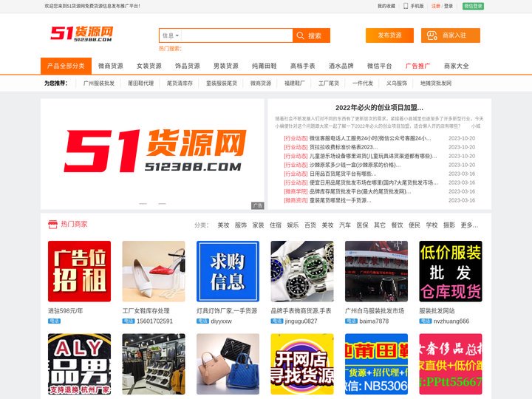This screenshot has height=399, width=532.
Task: Click the 电话 badge under 工厂女鞋库存处理
Action: click(x=129, y=321)
